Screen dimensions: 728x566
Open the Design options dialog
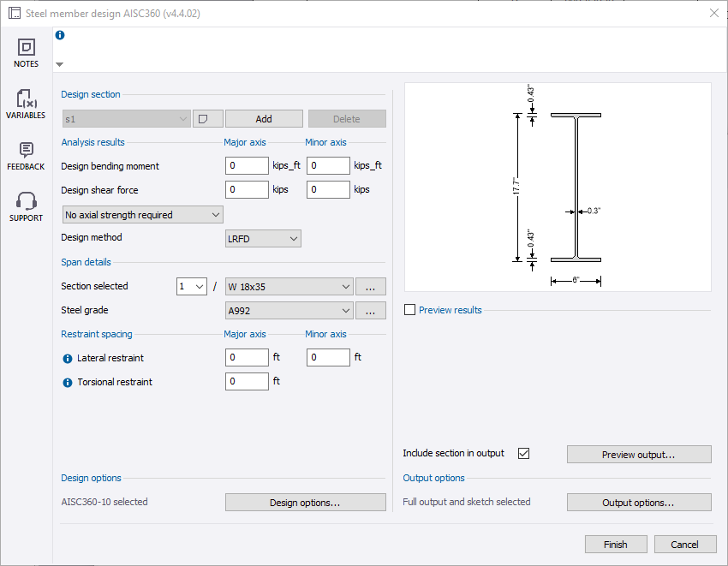click(305, 502)
